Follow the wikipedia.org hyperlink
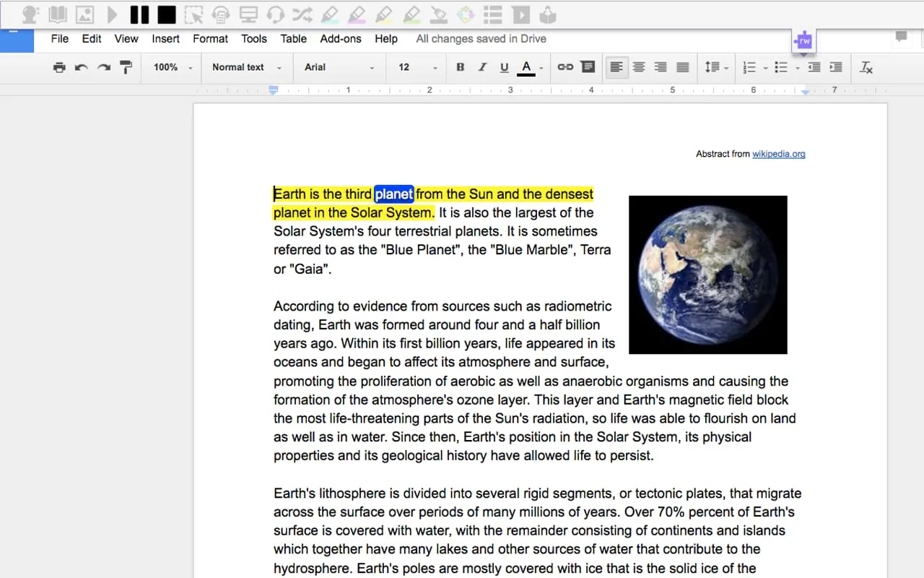924x578 pixels. 779,154
